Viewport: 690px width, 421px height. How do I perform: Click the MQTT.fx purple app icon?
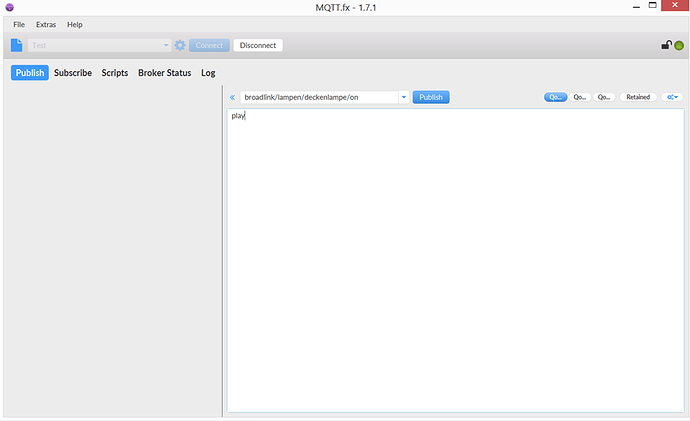tap(9, 7)
